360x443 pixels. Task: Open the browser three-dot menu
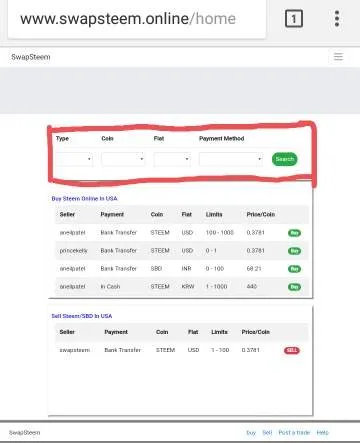click(x=337, y=18)
